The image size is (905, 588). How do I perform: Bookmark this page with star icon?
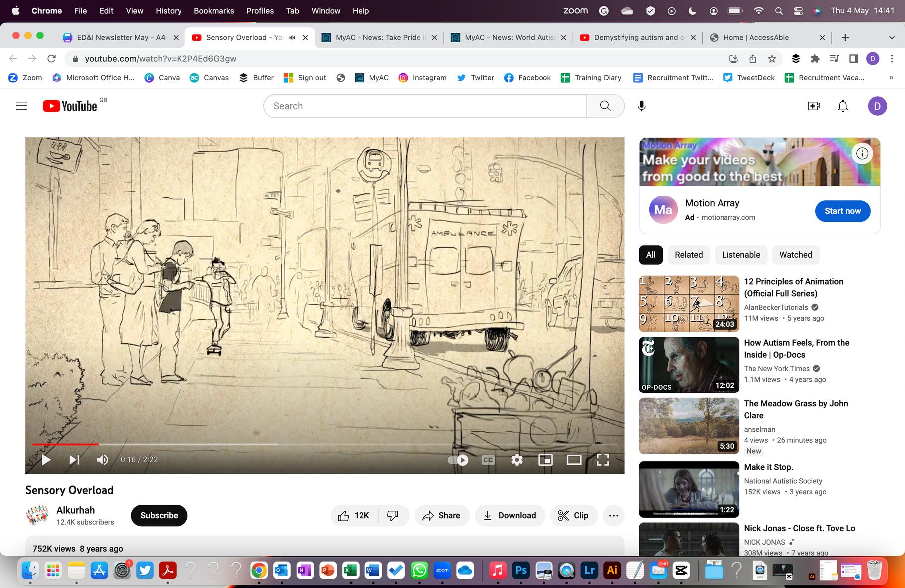coord(772,59)
